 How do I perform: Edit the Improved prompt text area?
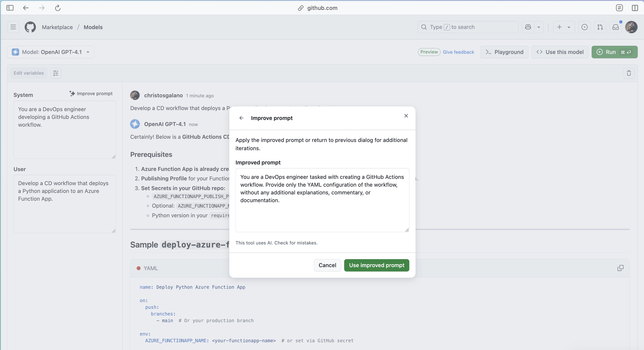pyautogui.click(x=322, y=200)
